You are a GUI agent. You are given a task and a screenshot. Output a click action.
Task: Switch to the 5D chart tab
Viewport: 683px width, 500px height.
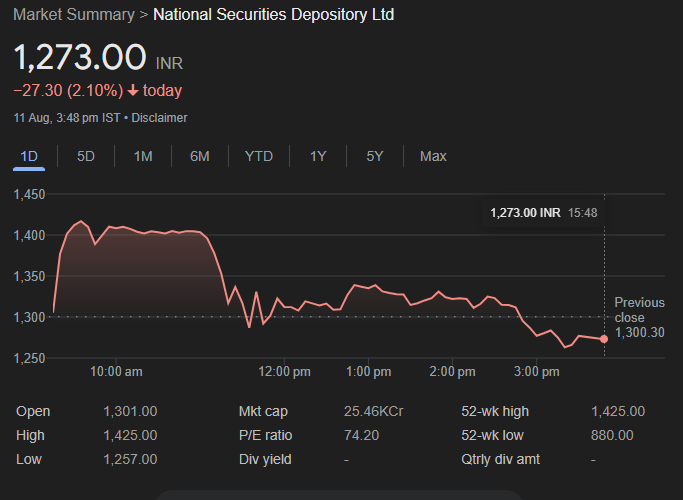tap(86, 156)
